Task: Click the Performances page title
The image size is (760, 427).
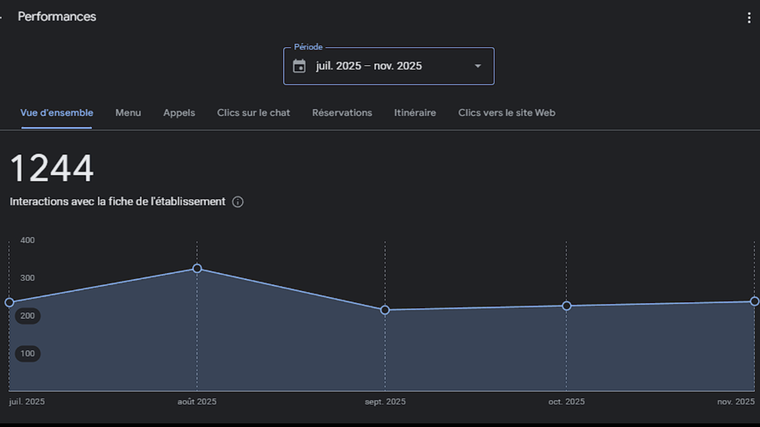Action: coord(57,17)
